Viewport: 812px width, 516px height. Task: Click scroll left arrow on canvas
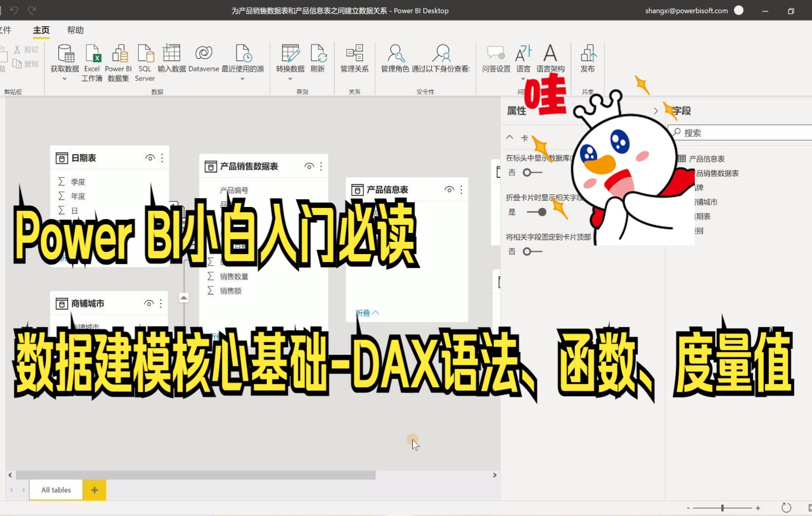click(x=10, y=475)
